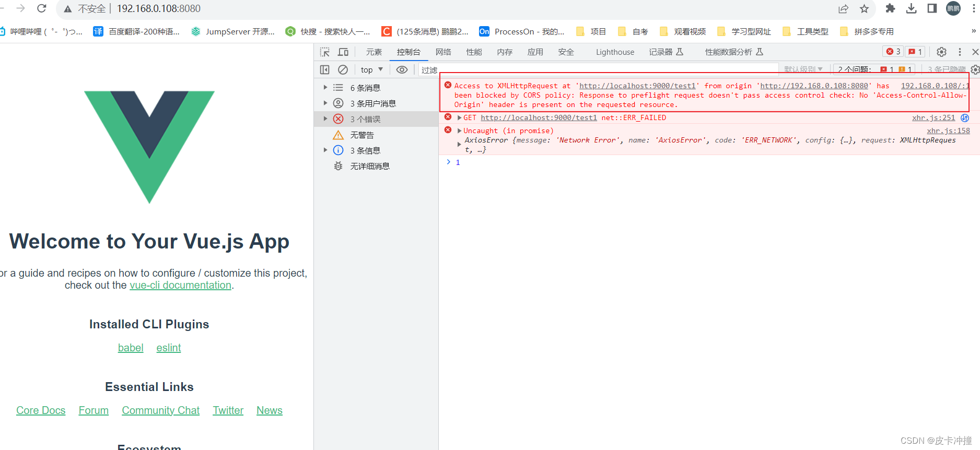Image resolution: width=980 pixels, height=450 pixels.
Task: Expand the 3 info group
Action: click(325, 150)
